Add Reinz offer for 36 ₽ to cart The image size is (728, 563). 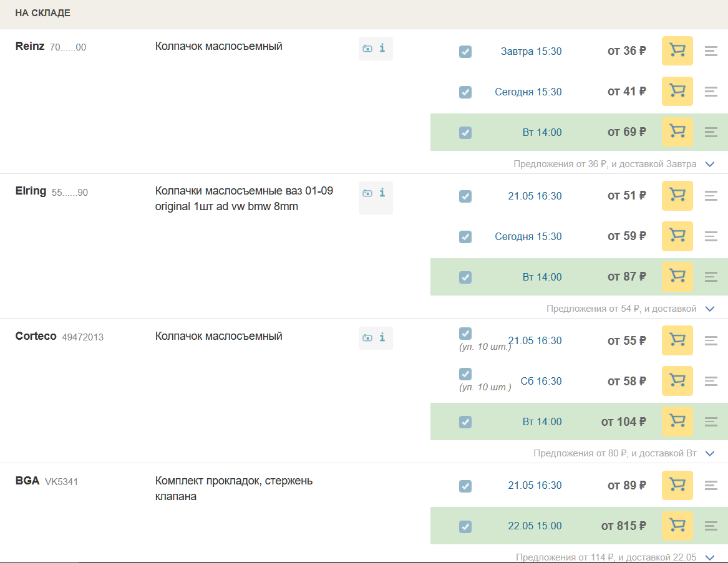pos(677,51)
